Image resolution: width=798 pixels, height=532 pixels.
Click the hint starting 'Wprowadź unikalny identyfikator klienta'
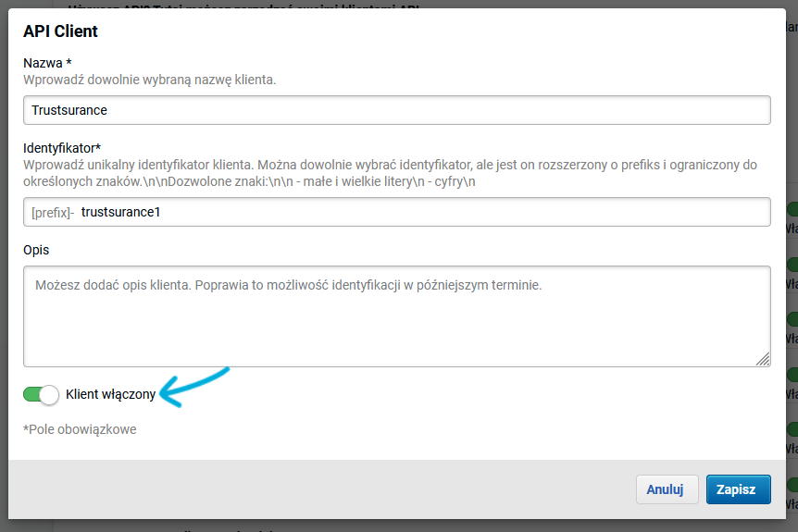tap(391, 173)
